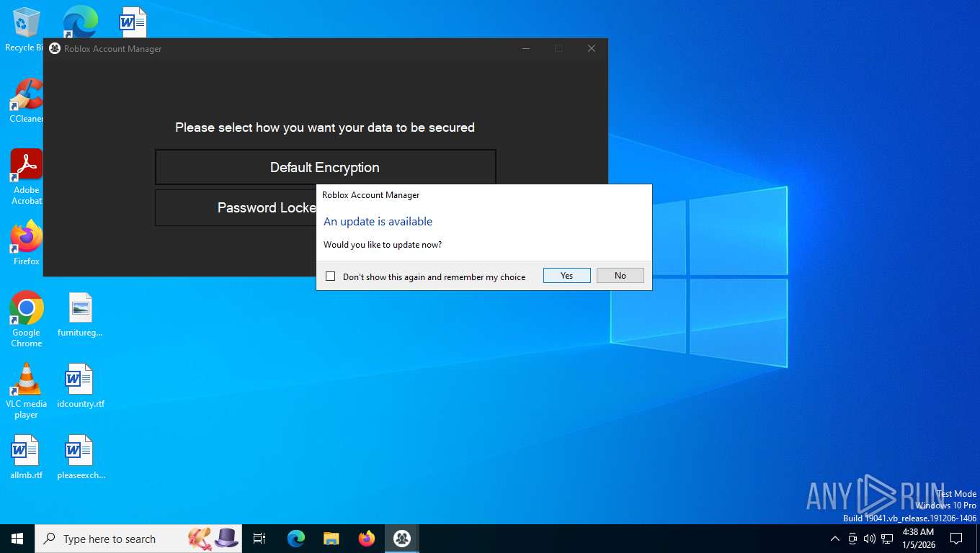This screenshot has height=553, width=980.
Task: Click the taskbar search box
Action: [x=138, y=539]
